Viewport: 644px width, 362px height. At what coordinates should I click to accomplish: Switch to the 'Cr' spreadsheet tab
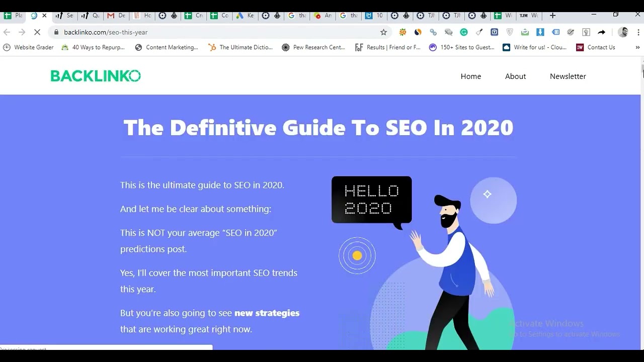coord(193,16)
